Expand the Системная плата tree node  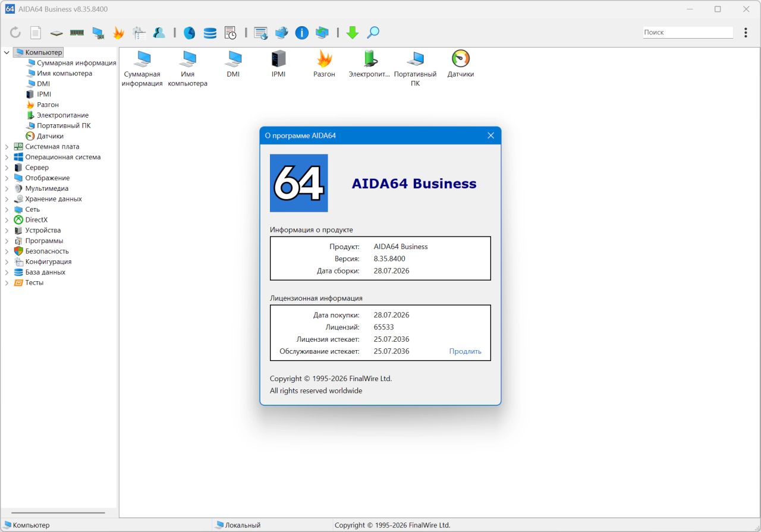[7, 147]
